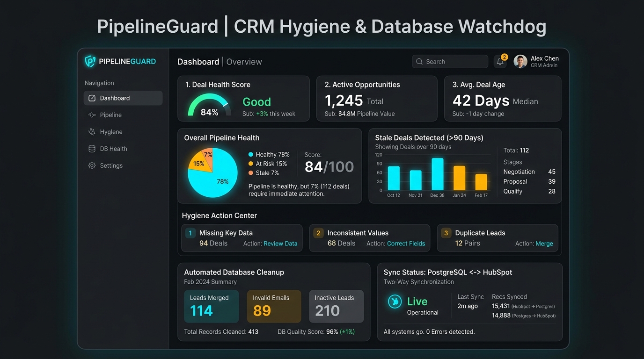Click the 42 Days median value
This screenshot has width=644, height=359.
(x=495, y=101)
